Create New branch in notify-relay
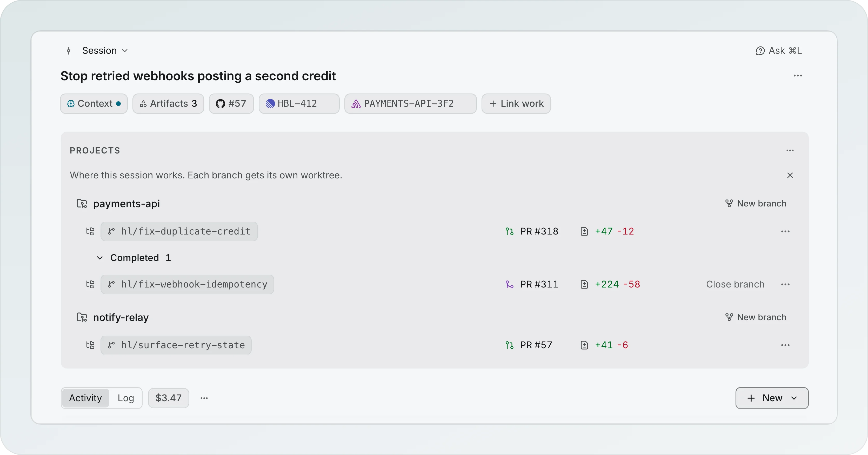 click(756, 317)
